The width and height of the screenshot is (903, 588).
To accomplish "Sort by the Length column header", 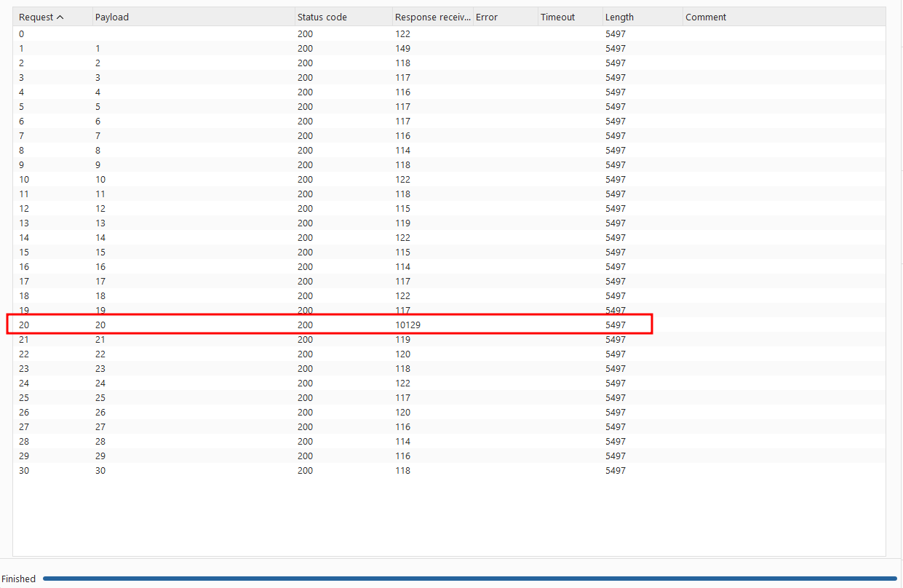I will tap(643, 17).
